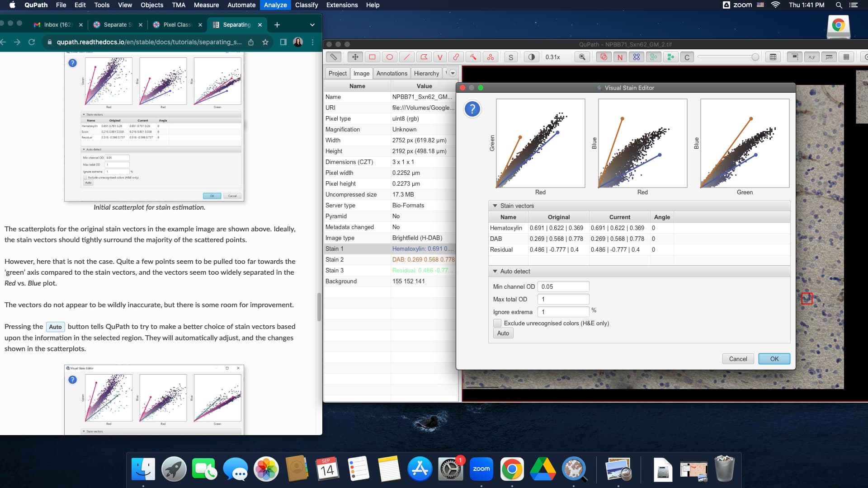Select the Rectangle annotation tool
Viewport: 868px width, 488px height.
click(x=372, y=57)
